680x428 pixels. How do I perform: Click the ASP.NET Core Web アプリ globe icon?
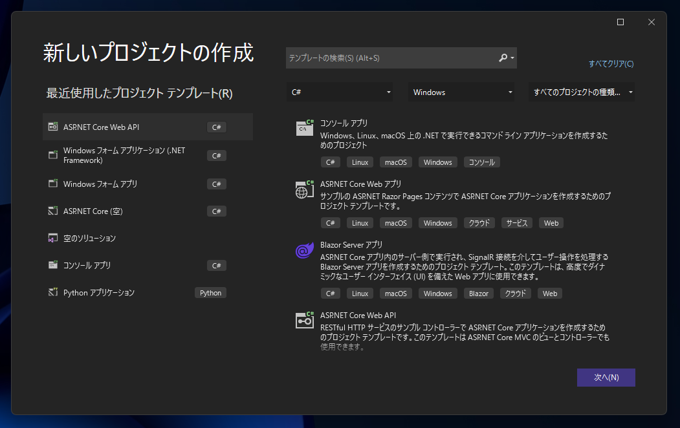304,189
